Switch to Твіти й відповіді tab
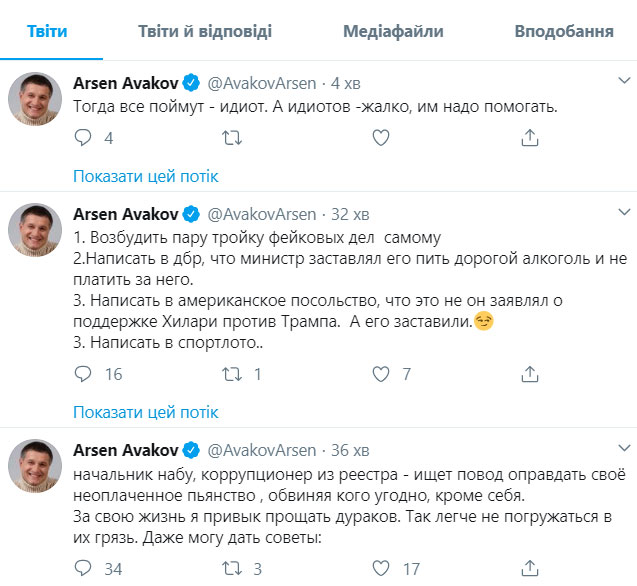This screenshot has width=637, height=586. click(205, 31)
